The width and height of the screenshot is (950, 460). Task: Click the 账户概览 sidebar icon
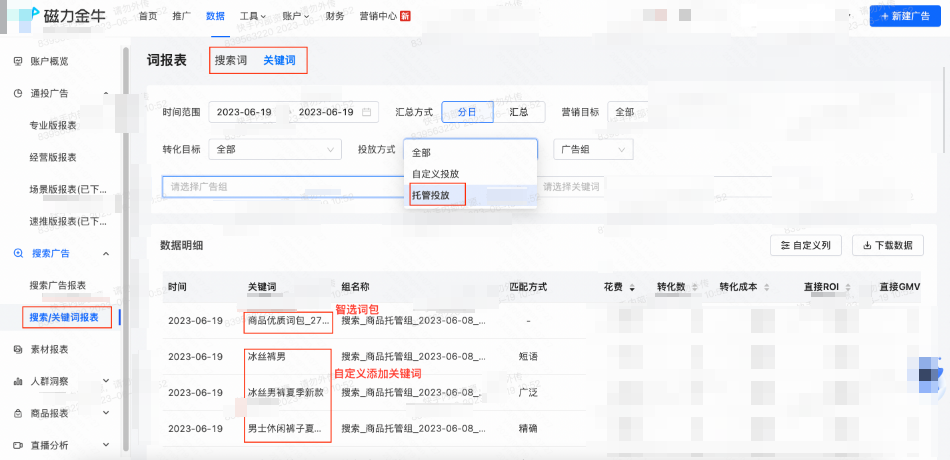click(18, 61)
